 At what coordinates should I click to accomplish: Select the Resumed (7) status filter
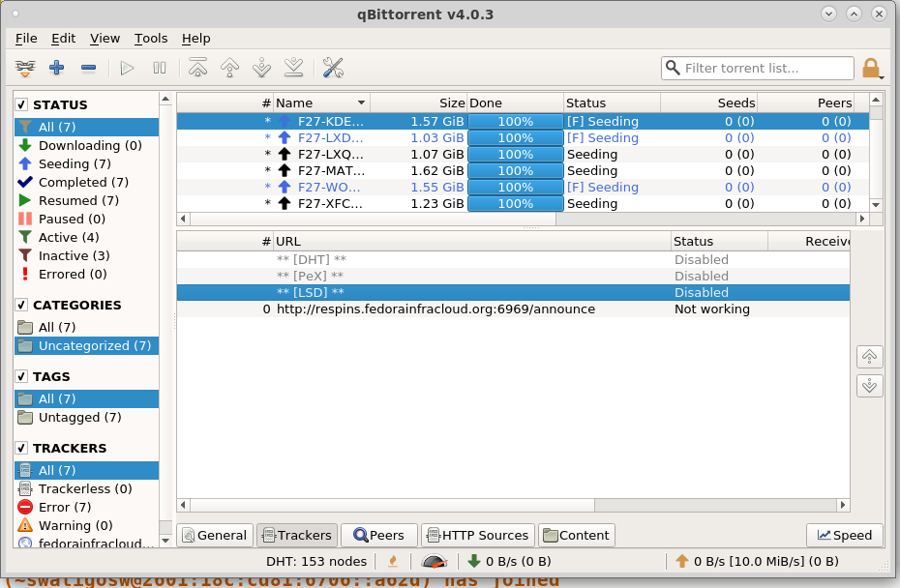point(87,200)
